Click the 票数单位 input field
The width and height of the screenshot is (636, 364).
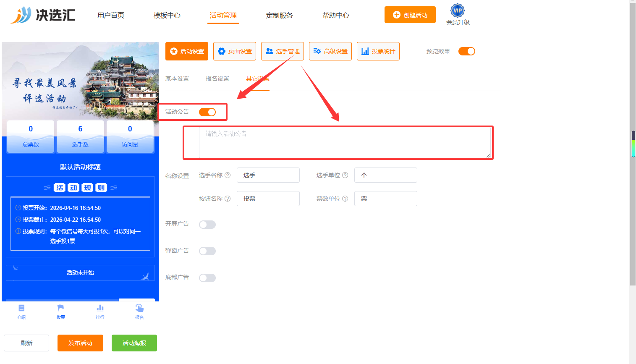pyautogui.click(x=386, y=199)
